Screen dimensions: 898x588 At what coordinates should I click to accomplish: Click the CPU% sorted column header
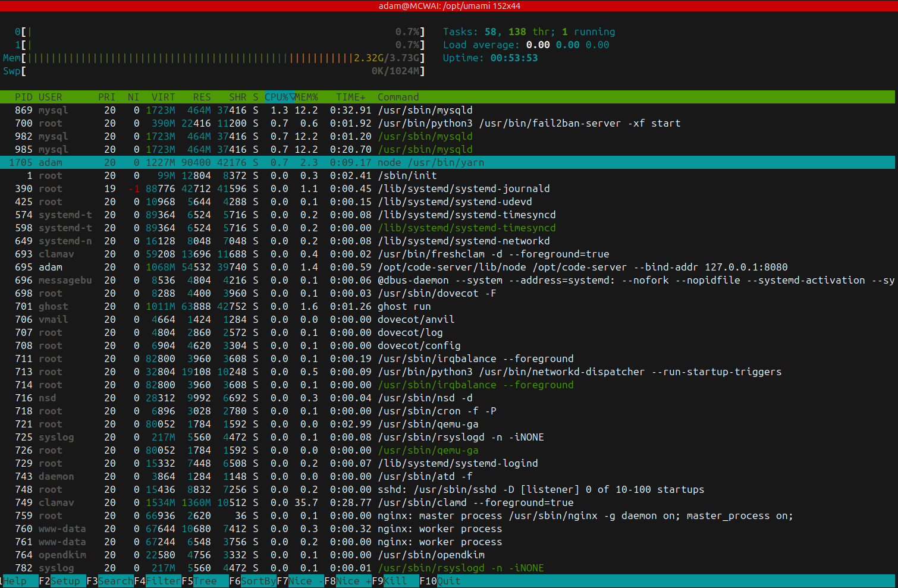(x=280, y=97)
